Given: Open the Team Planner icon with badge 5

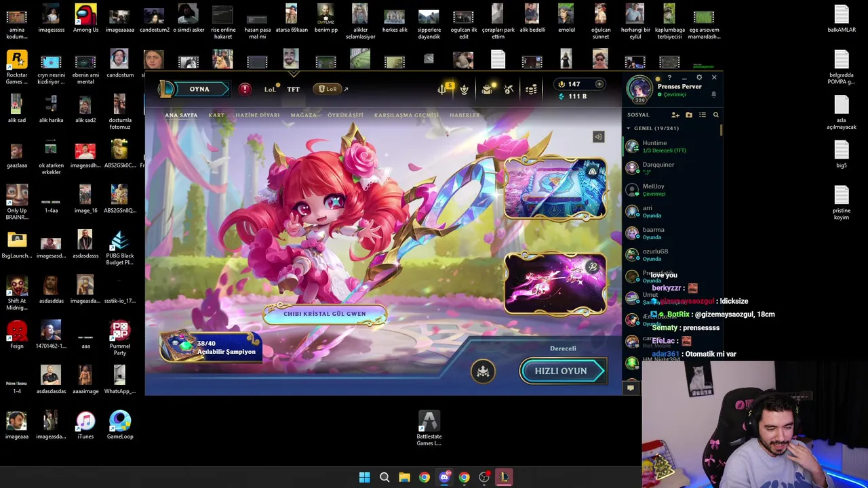Looking at the screenshot, I should click(x=443, y=89).
